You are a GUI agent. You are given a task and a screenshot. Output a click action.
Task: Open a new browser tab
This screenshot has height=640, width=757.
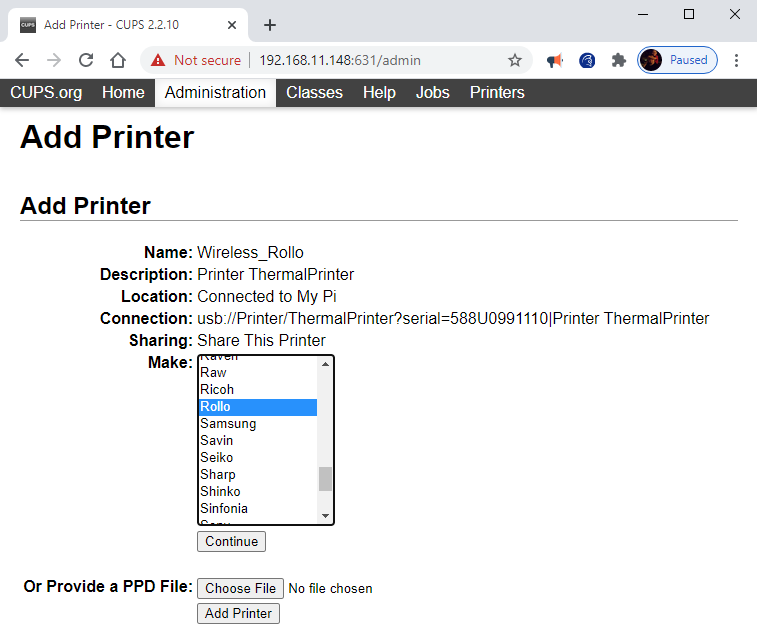pyautogui.click(x=270, y=25)
